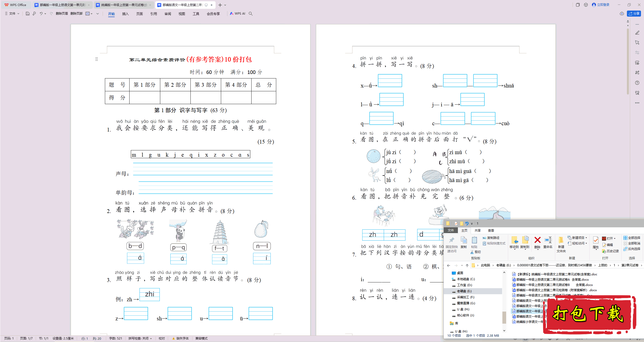
Task: Click the 3D cube icon in title bar
Action: (x=586, y=5)
